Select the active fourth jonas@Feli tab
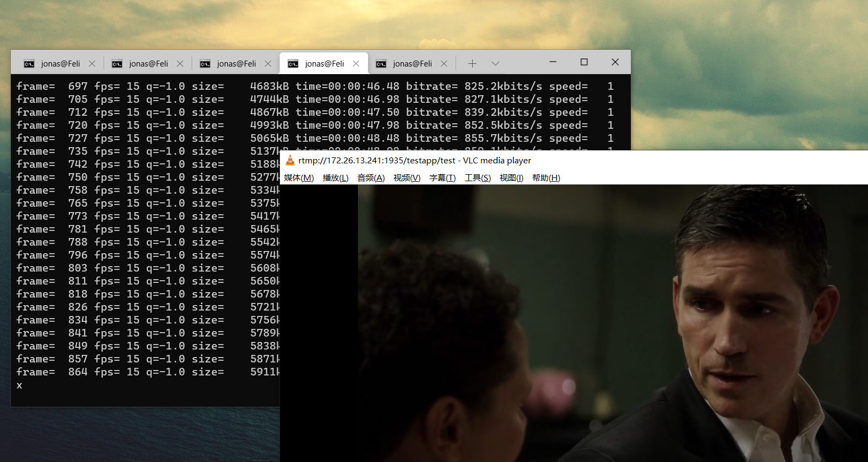The height and width of the screenshot is (462, 868). [x=323, y=64]
